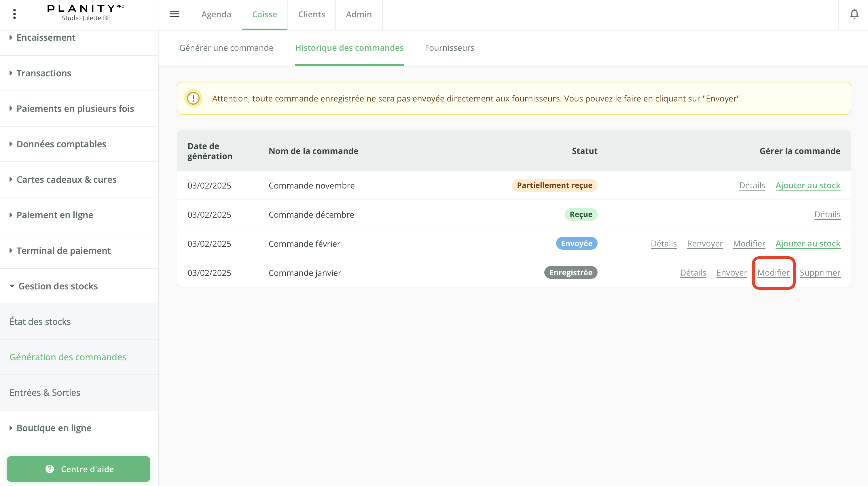Toggle the hamburger sidebar menu
The image size is (868, 486).
[174, 14]
